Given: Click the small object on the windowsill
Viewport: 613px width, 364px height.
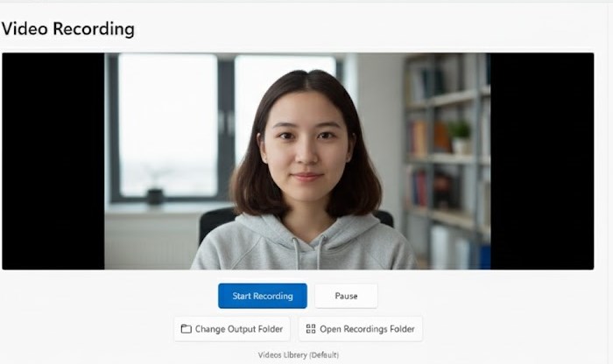Looking at the screenshot, I should [x=155, y=194].
